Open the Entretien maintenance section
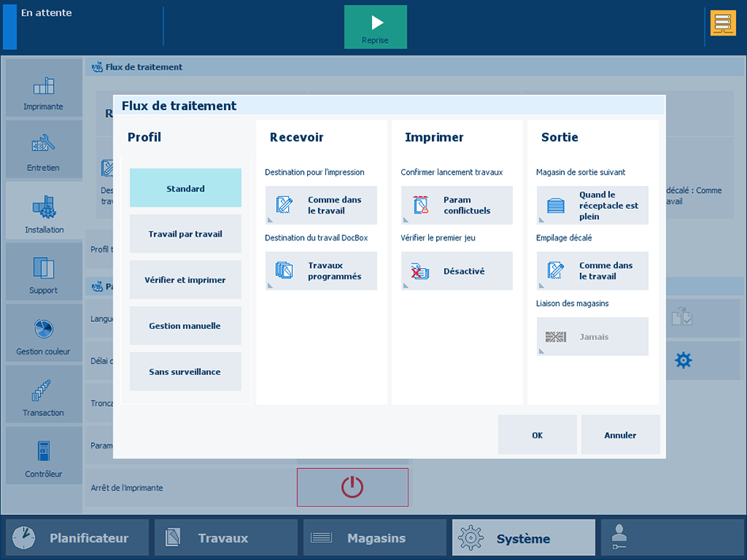This screenshot has width=747, height=560. 44,150
